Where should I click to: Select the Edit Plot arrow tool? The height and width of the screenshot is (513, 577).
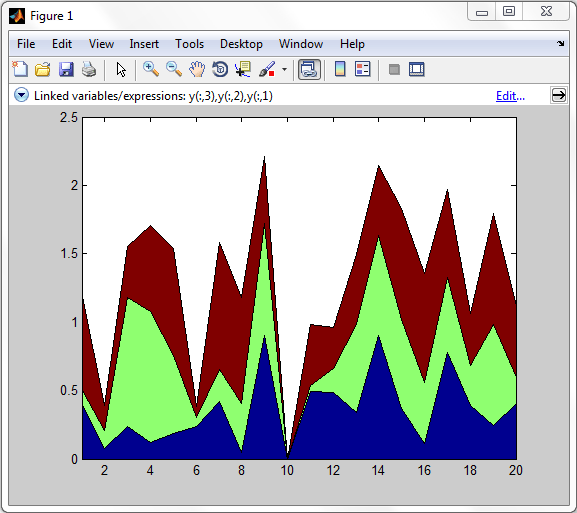(121, 70)
